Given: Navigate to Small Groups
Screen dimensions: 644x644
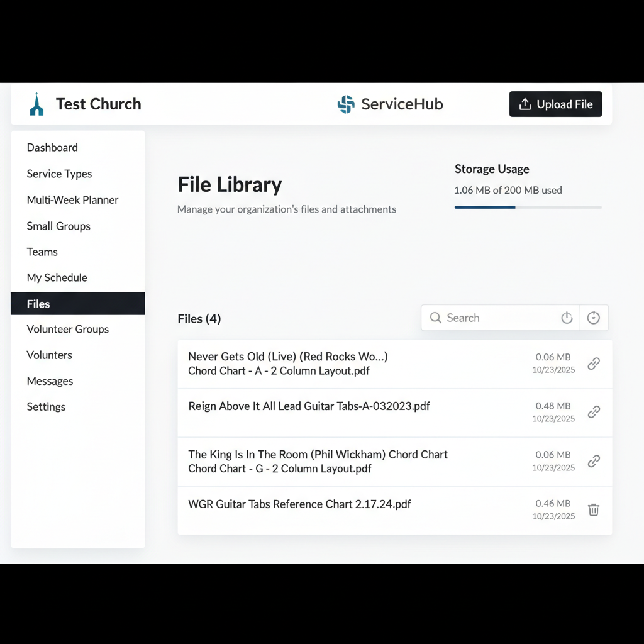Looking at the screenshot, I should [x=58, y=226].
